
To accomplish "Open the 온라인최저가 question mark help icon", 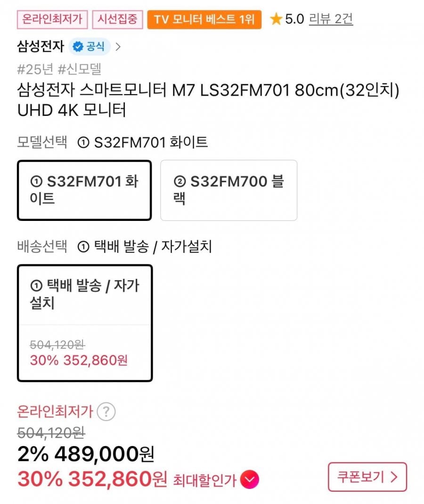I will [x=106, y=412].
